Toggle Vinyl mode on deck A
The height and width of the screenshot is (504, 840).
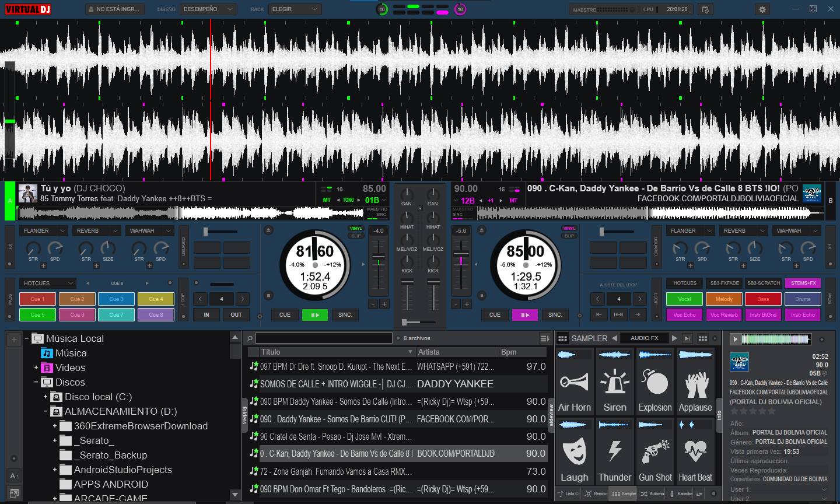pos(356,229)
